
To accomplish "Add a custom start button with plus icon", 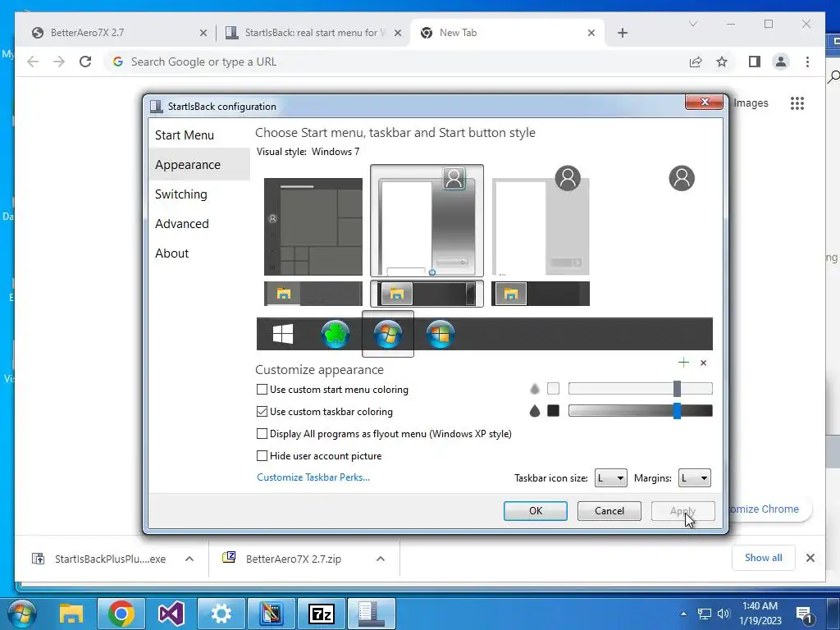I will (x=683, y=363).
